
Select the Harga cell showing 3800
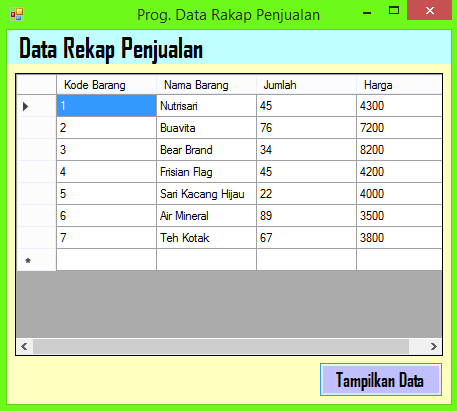pos(399,238)
